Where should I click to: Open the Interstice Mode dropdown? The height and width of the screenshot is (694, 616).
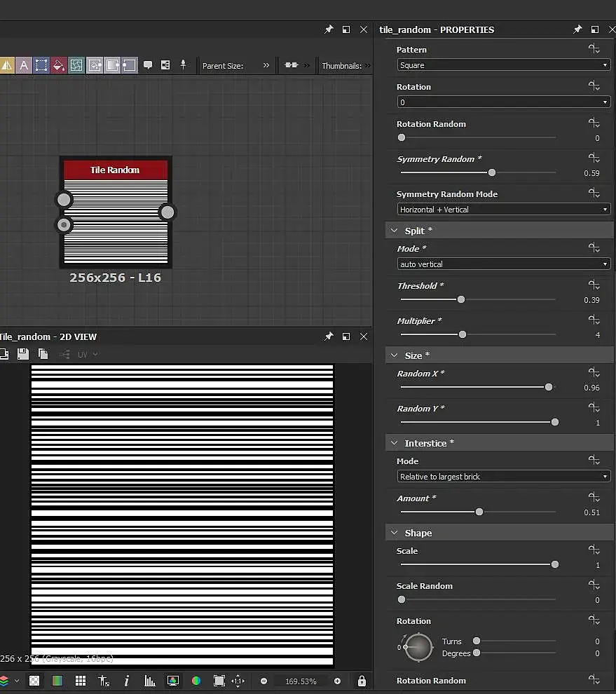[x=502, y=477]
